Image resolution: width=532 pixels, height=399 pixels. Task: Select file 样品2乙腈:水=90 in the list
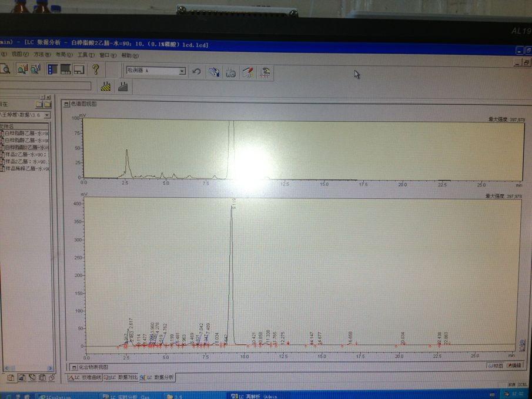click(25, 162)
